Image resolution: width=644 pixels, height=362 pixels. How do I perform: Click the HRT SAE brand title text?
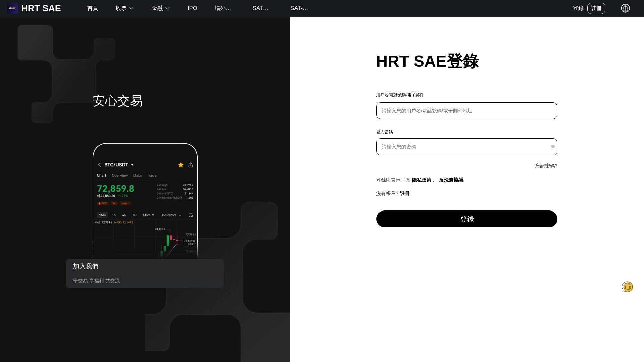point(41,8)
